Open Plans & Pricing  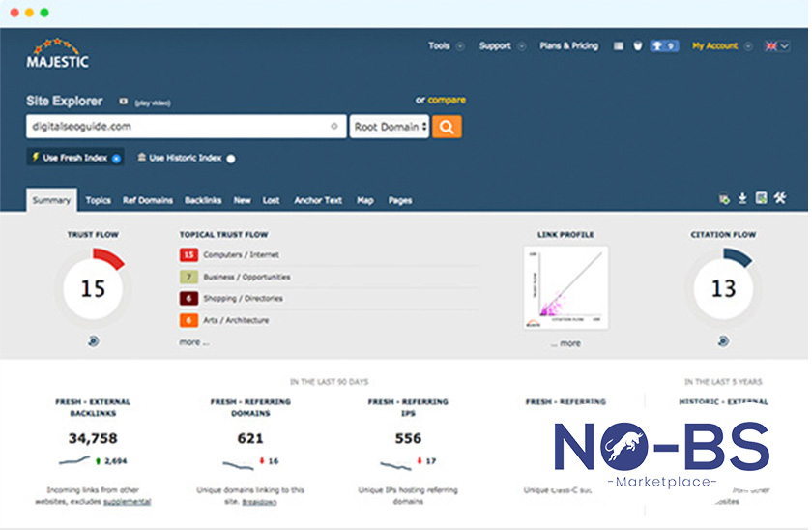click(x=568, y=45)
